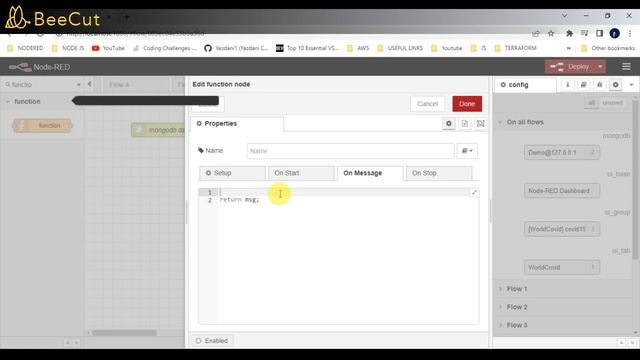Click the config sidebar vertical scrollbar
Image resolution: width=640 pixels, height=360 pixels.
[x=635, y=180]
